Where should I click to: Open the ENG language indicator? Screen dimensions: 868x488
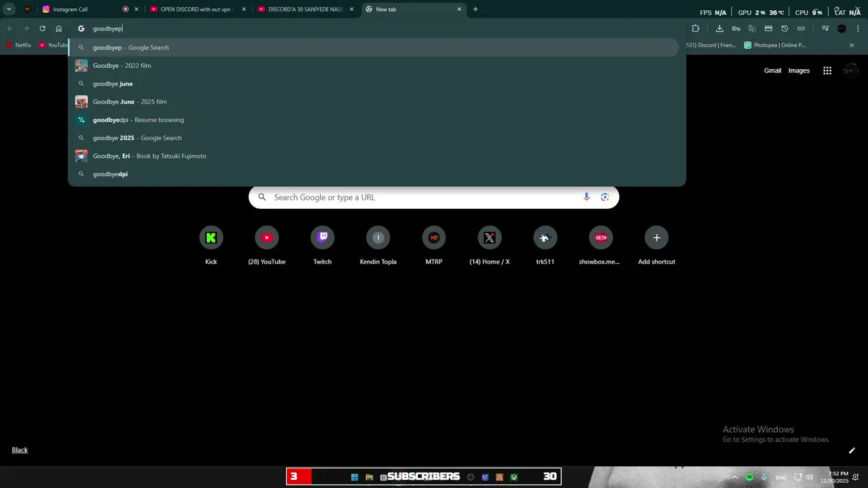point(781,478)
